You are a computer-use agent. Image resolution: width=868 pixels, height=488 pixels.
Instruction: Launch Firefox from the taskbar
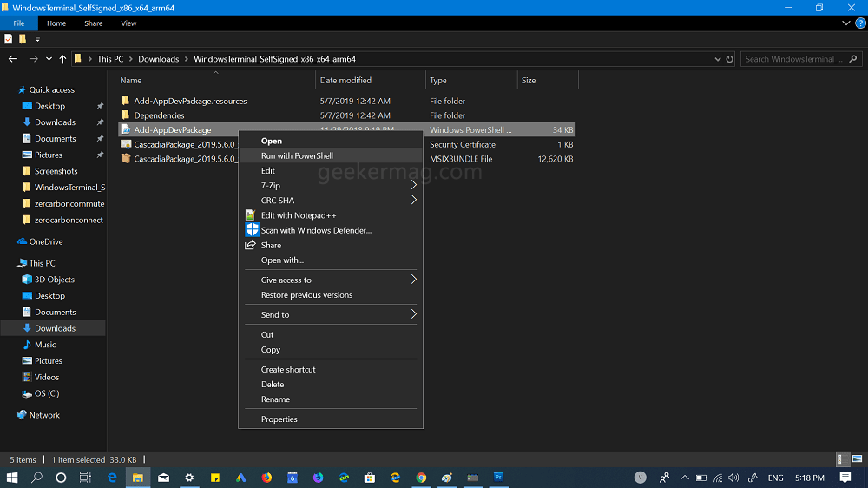266,478
